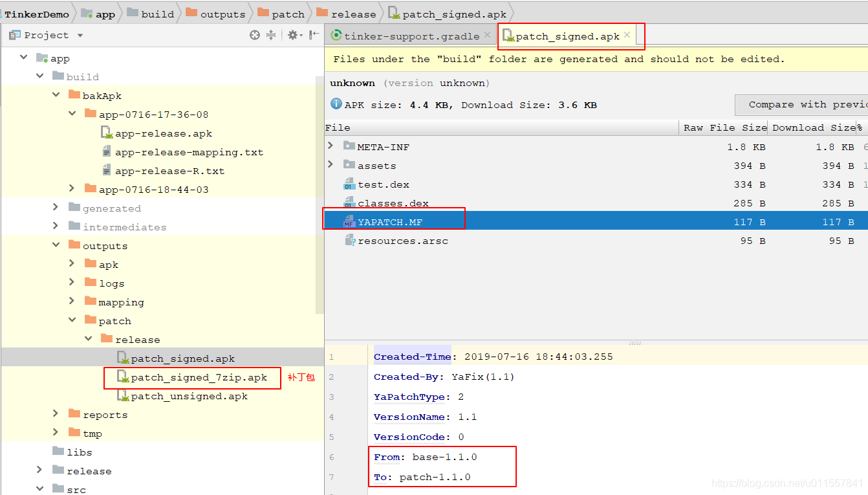Expand the app-0716-18-44-03 folder
868x495 pixels.
click(x=72, y=190)
